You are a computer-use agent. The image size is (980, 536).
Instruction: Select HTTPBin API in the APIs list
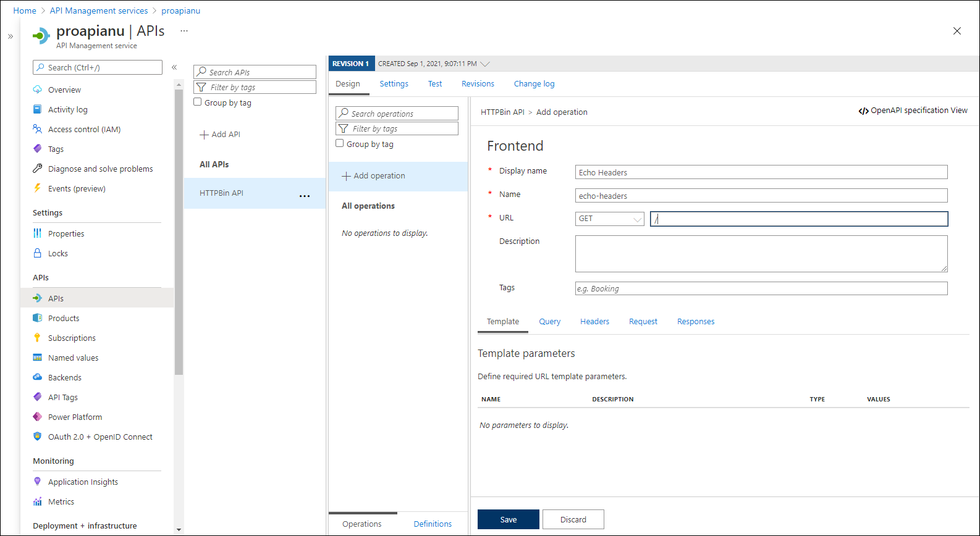(255, 193)
